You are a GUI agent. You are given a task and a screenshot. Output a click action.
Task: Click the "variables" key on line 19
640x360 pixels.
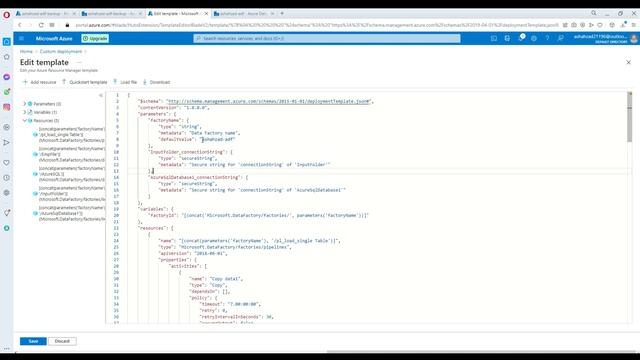(151, 209)
